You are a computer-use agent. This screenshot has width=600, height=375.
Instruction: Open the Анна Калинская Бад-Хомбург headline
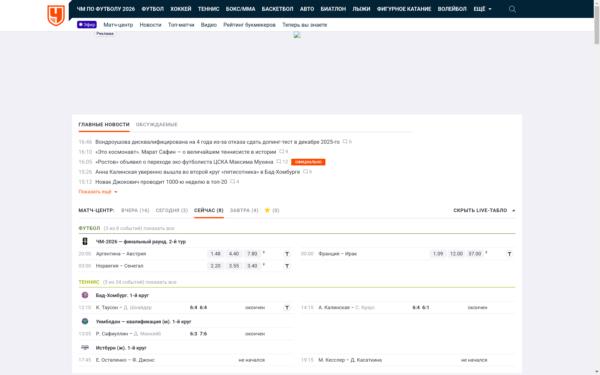tap(197, 172)
